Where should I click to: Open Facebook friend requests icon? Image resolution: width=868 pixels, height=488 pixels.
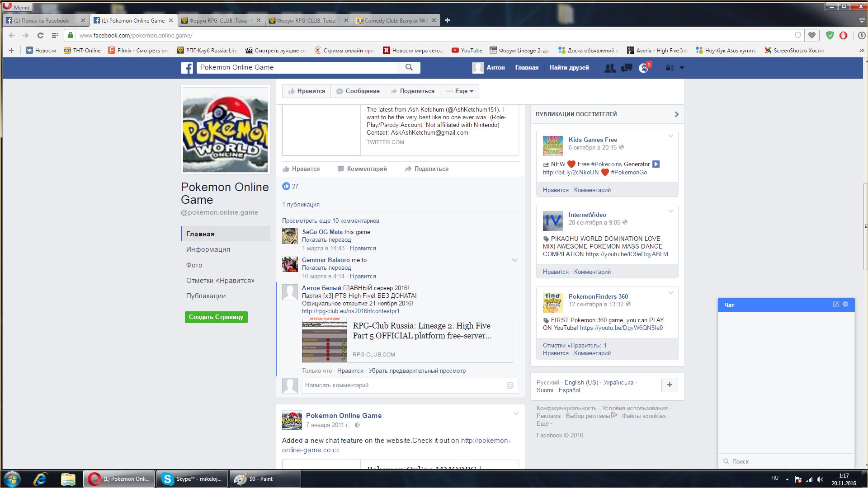(610, 68)
